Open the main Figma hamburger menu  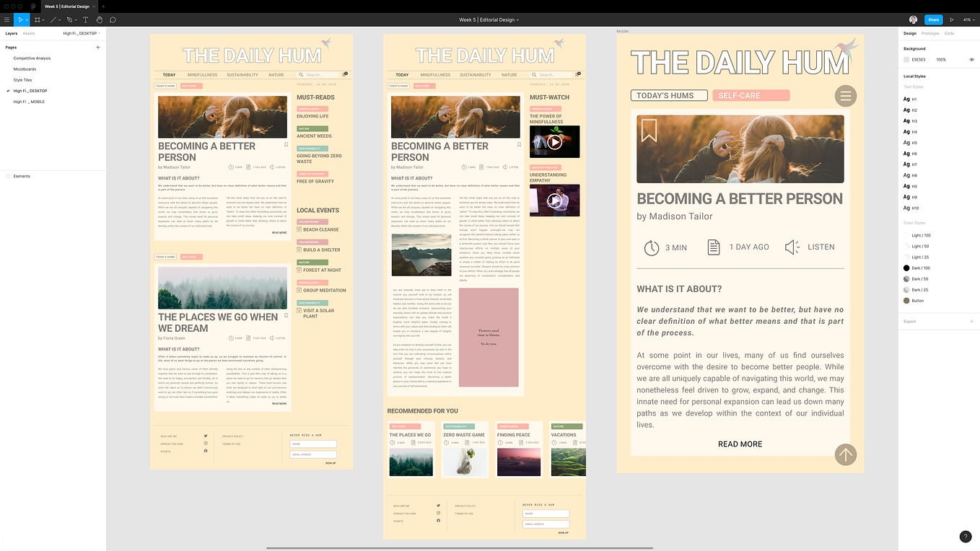pyautogui.click(x=6, y=19)
